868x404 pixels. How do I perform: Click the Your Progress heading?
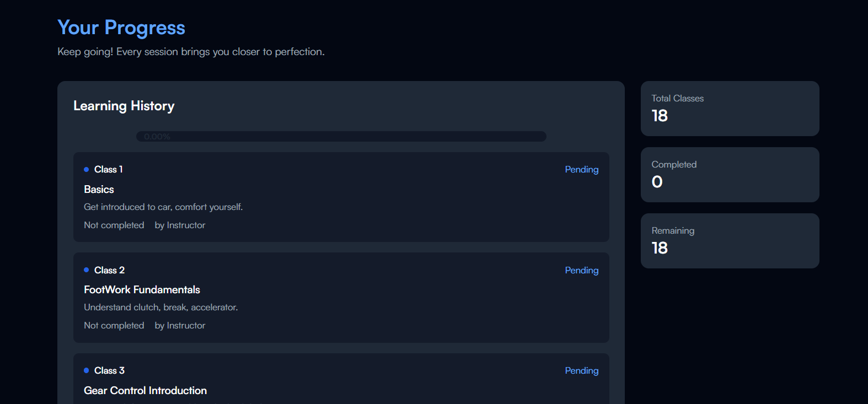click(x=121, y=28)
